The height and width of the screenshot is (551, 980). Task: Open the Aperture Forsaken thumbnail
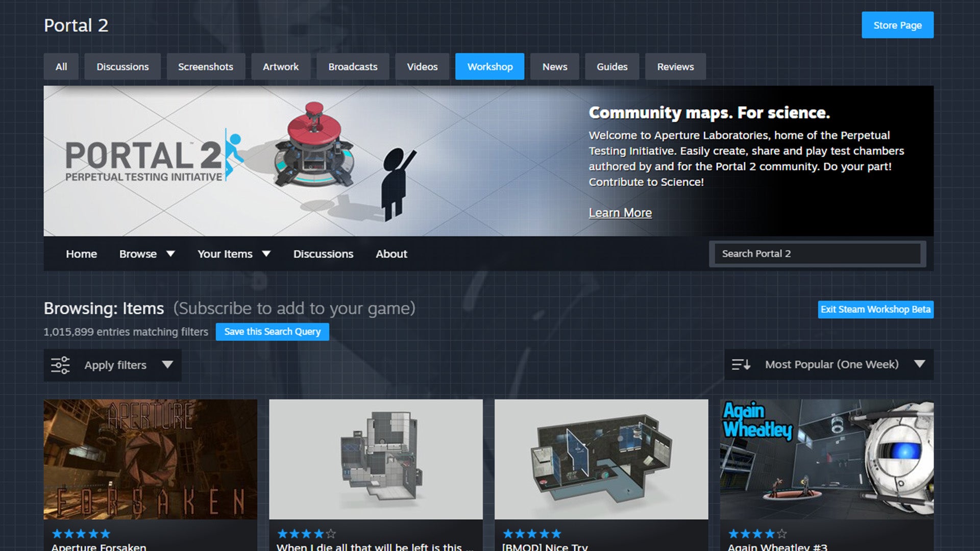150,459
